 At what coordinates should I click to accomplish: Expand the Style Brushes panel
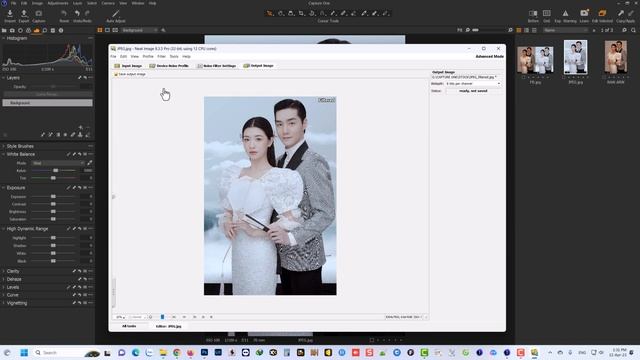tap(4, 146)
